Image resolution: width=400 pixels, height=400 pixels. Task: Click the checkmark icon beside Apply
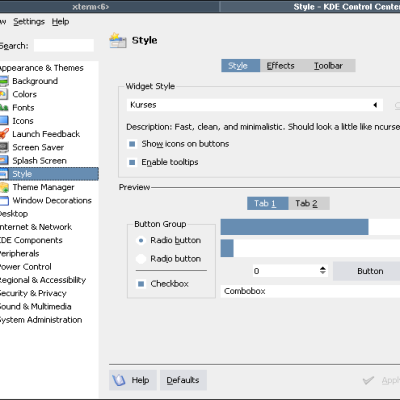(x=368, y=380)
